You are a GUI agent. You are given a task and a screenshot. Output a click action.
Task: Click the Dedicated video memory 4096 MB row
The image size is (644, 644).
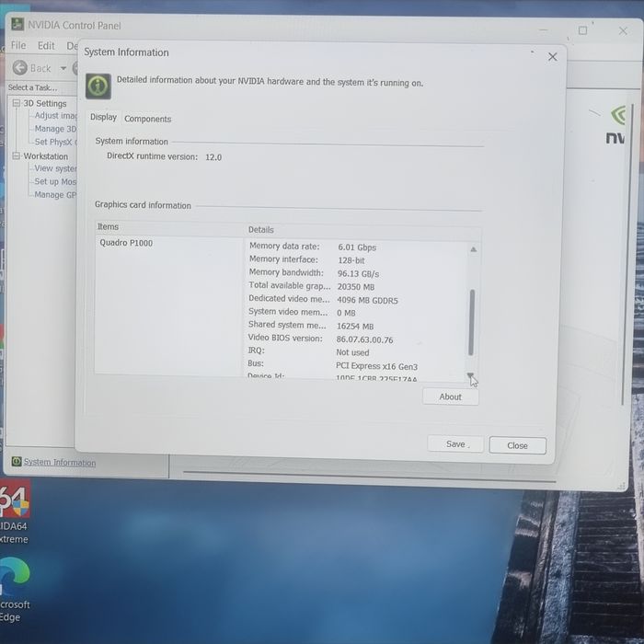point(323,299)
